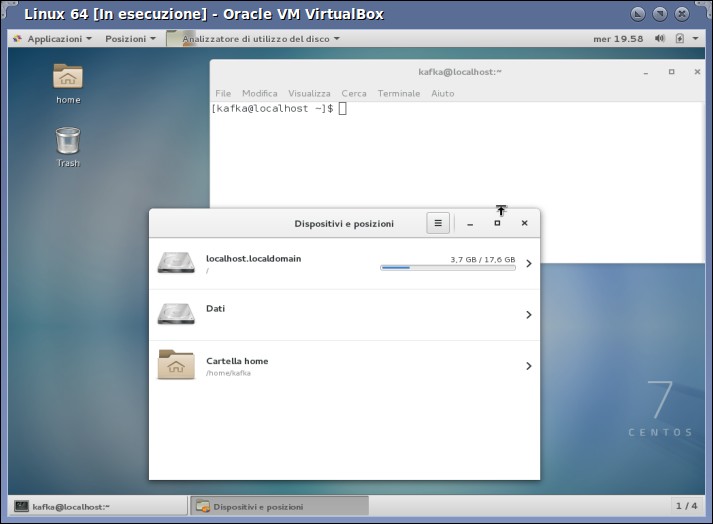Select the Cartella home folder icon
Screen dimensions: 713x524
(x=176, y=364)
